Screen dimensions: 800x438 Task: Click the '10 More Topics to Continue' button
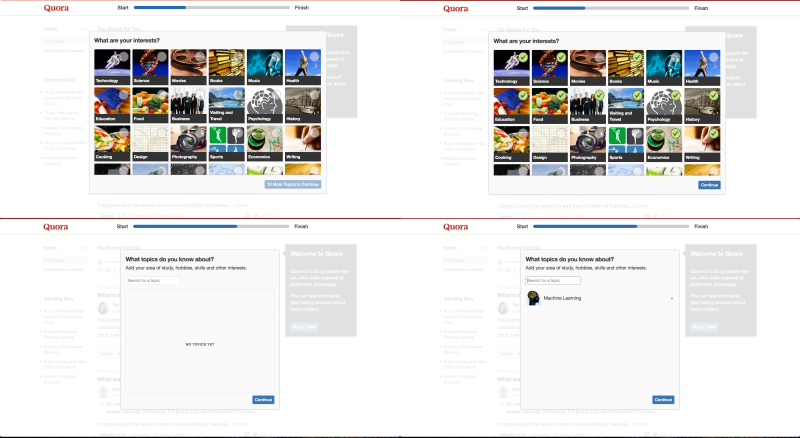coord(293,184)
